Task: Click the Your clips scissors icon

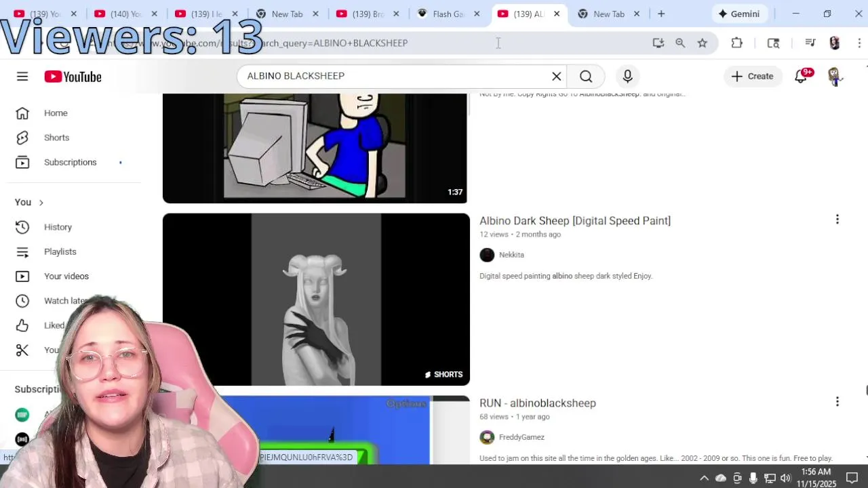Action: coord(22,350)
